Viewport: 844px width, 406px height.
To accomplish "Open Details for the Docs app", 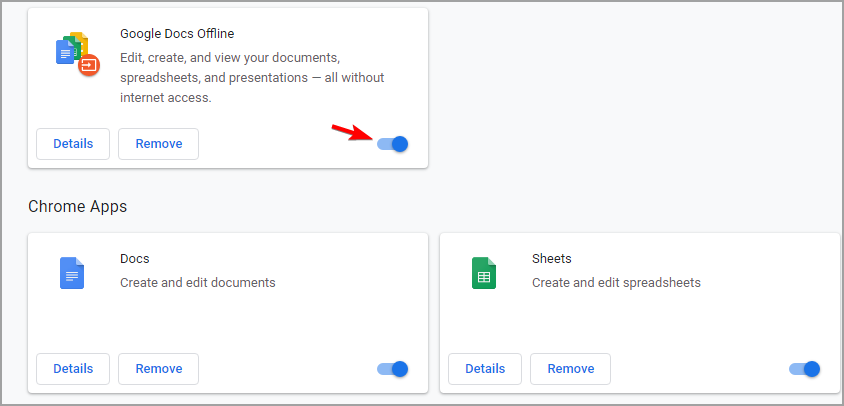I will coord(73,369).
